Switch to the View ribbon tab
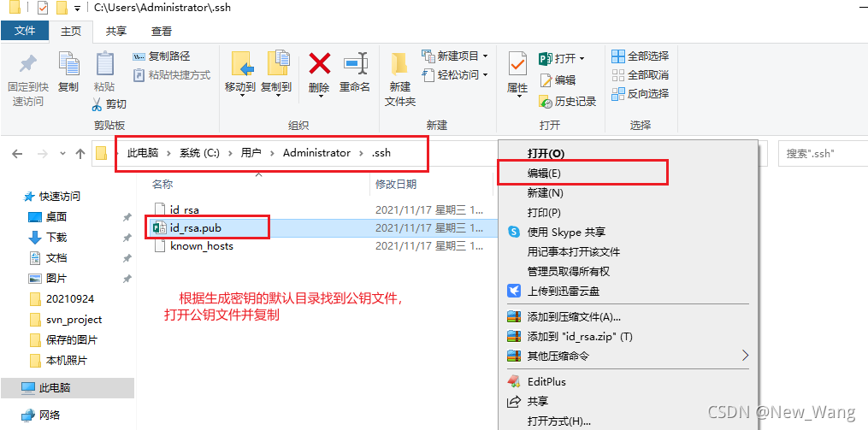Image resolution: width=868 pixels, height=430 pixels. (x=162, y=32)
